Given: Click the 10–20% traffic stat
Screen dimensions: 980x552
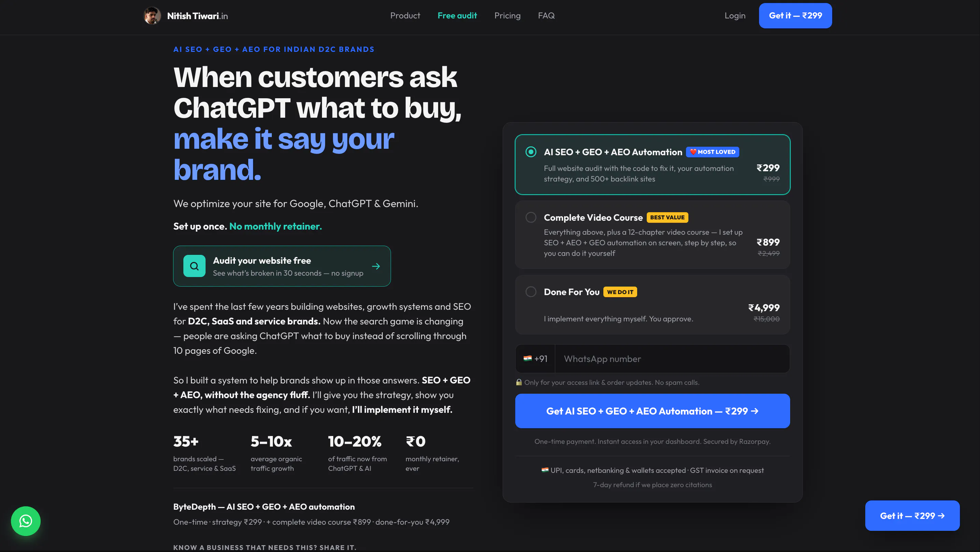Looking at the screenshot, I should (x=357, y=453).
